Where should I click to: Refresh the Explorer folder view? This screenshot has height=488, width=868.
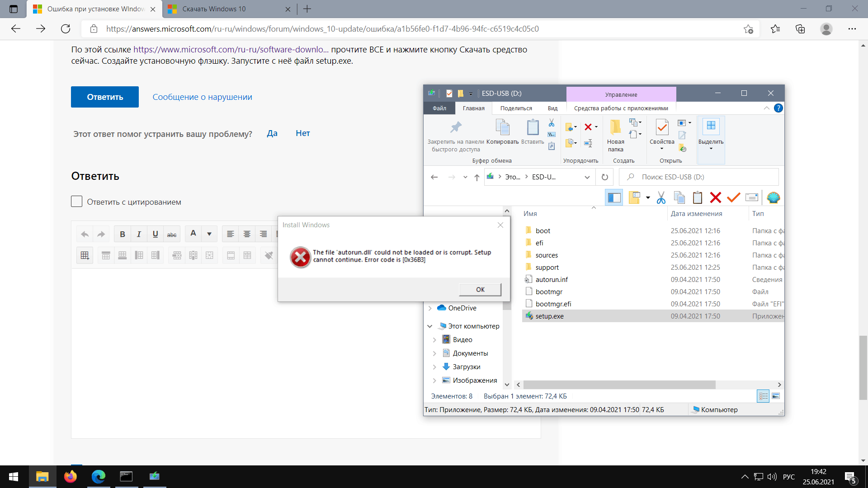click(604, 177)
